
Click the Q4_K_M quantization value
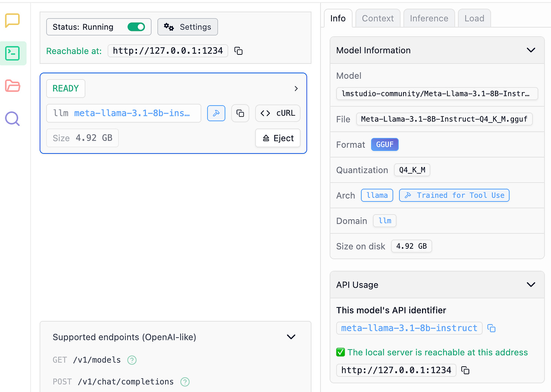412,170
